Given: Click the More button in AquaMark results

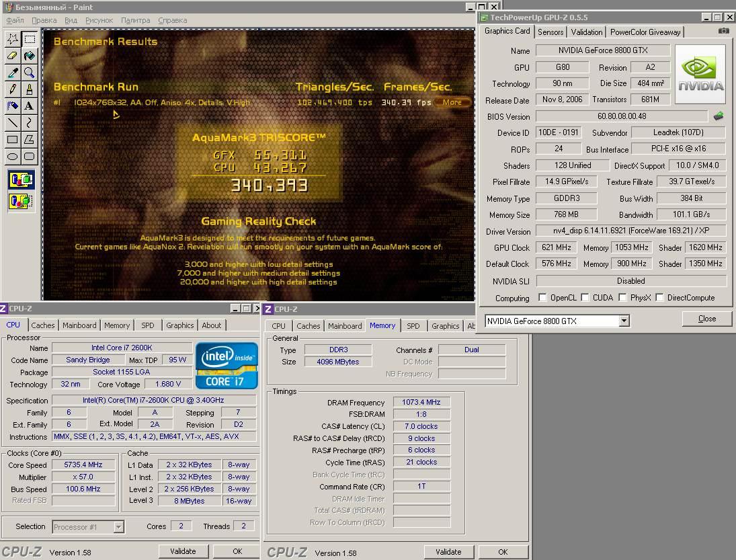Looking at the screenshot, I should point(452,102).
